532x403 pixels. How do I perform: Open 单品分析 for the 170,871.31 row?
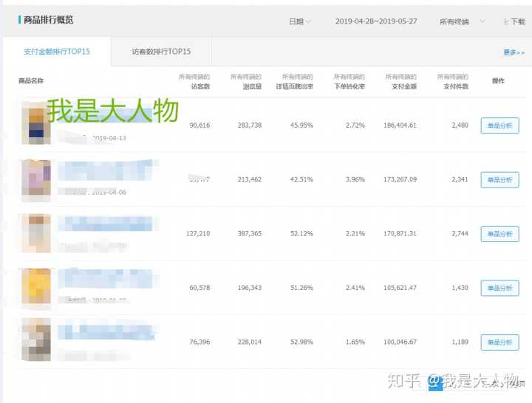pos(499,234)
